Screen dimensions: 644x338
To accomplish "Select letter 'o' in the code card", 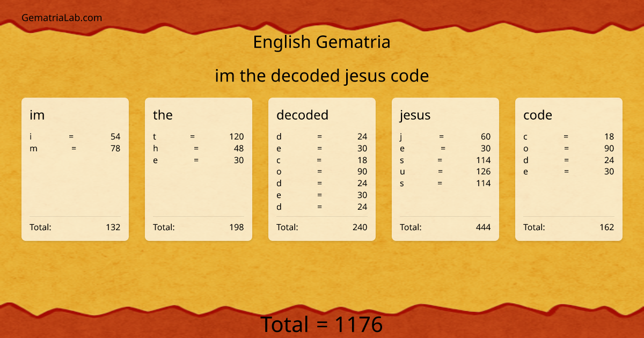I will point(526,148).
